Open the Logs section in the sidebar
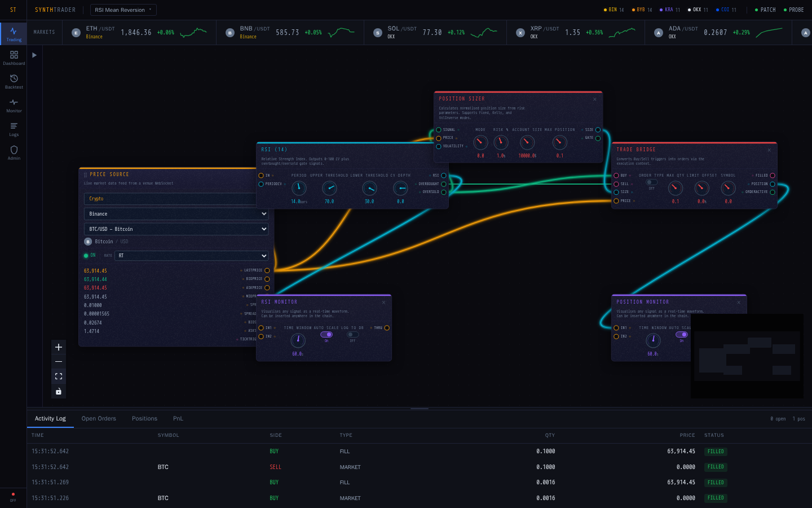The height and width of the screenshot is (508, 812). (x=14, y=129)
